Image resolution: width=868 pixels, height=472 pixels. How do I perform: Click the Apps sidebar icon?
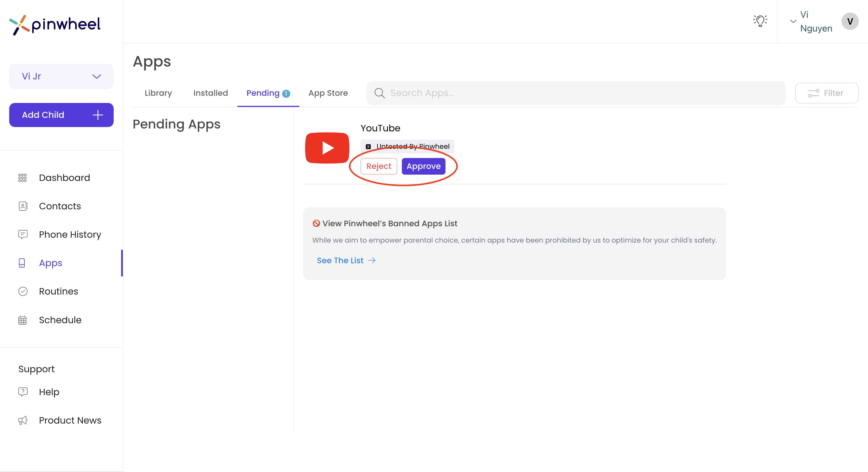(22, 263)
